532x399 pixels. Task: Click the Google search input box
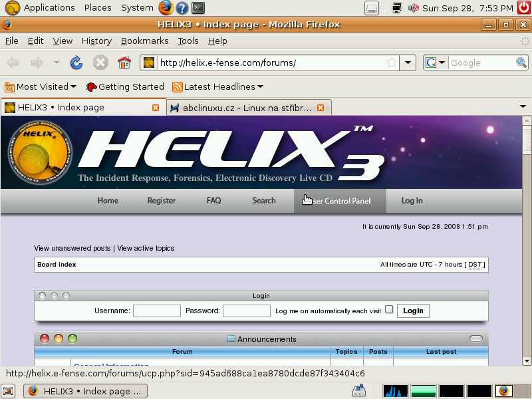click(481, 63)
